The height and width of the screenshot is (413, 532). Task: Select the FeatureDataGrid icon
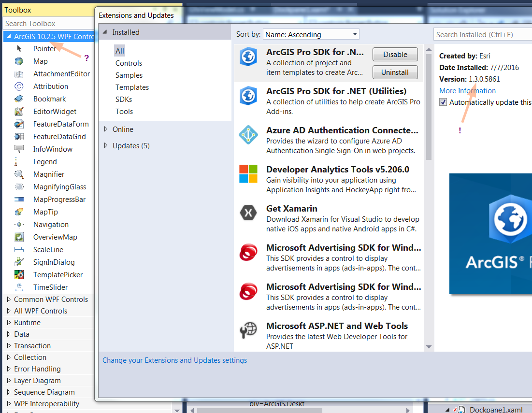pos(19,137)
